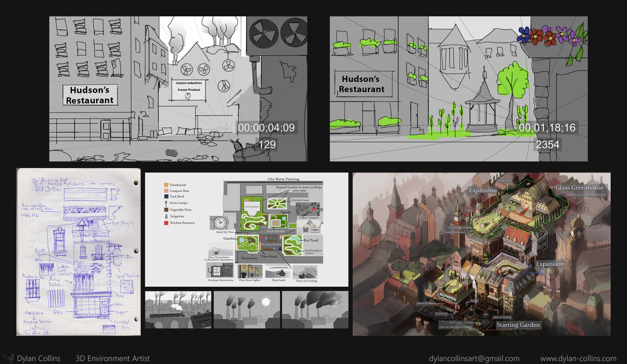Click the 00;00;04;09 timecode overlay
This screenshot has height=364, width=627.
point(266,128)
